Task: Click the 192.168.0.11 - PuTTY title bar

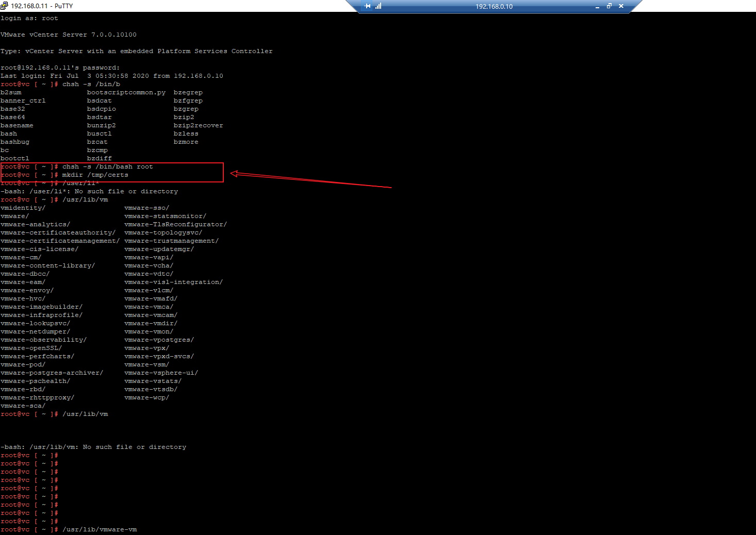Action: pyautogui.click(x=42, y=6)
